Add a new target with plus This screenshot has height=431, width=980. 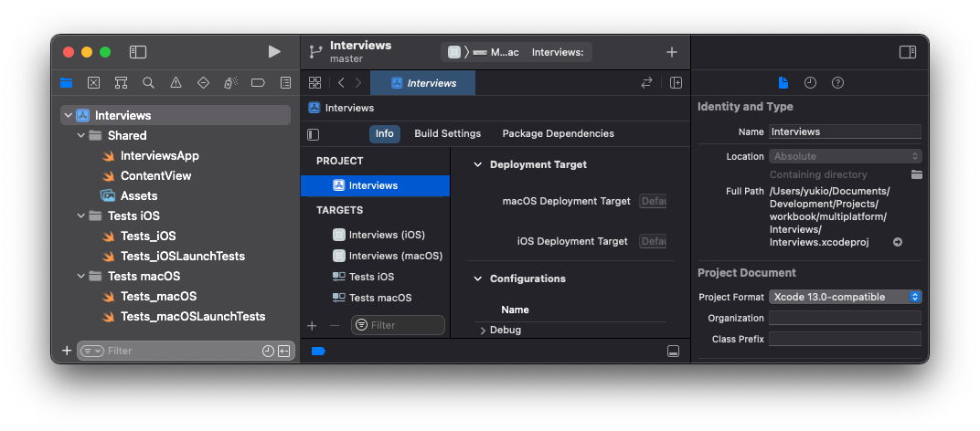312,325
